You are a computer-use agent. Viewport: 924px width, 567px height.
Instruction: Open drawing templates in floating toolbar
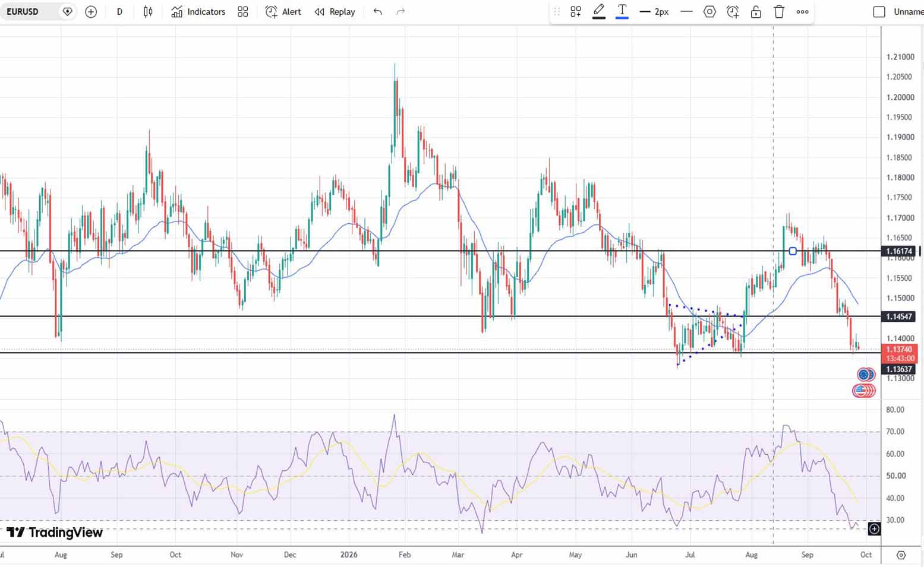point(576,12)
